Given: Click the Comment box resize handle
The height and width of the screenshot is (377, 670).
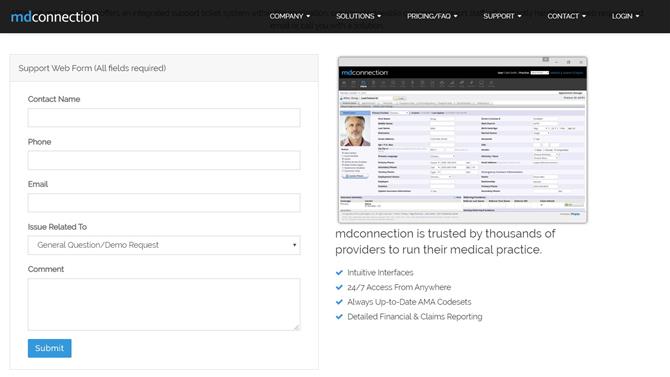Looking at the screenshot, I should point(297,327).
